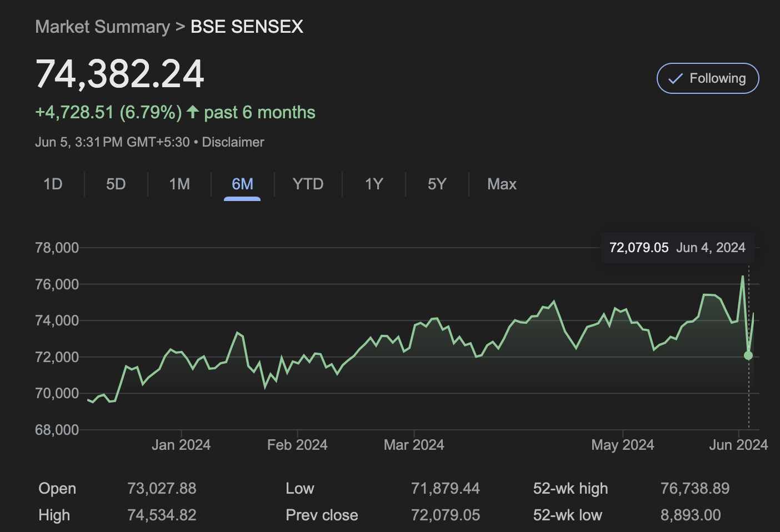This screenshot has width=780, height=532.
Task: Open the Disclaimer link
Action: (x=233, y=142)
